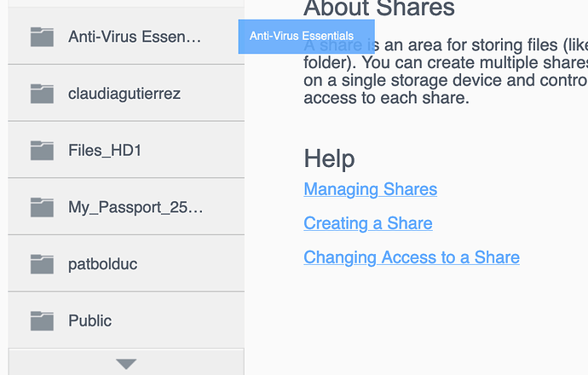Click the Public share folder icon
The image size is (588, 375).
(x=42, y=320)
